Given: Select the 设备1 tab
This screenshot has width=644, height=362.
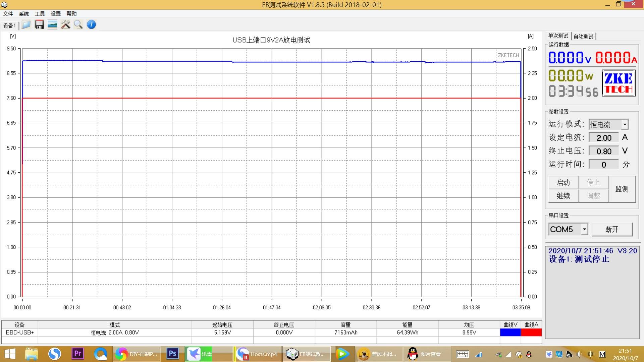Looking at the screenshot, I should (9, 25).
